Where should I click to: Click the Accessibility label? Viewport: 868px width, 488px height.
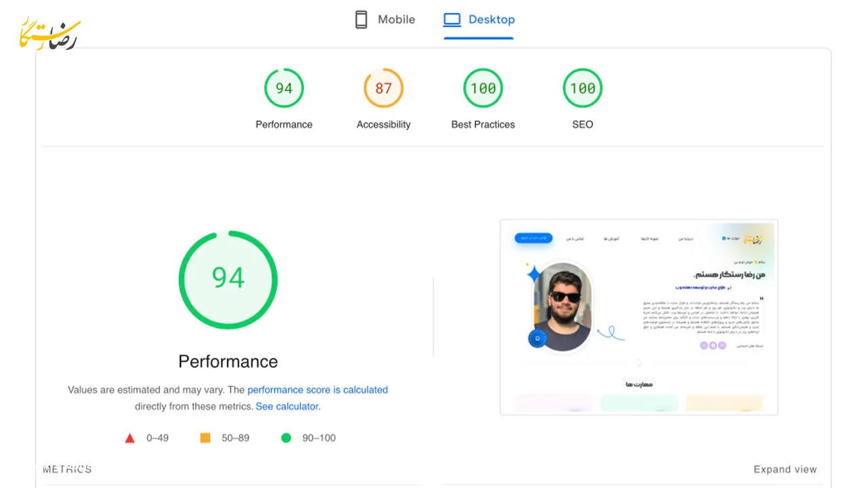pyautogui.click(x=384, y=125)
